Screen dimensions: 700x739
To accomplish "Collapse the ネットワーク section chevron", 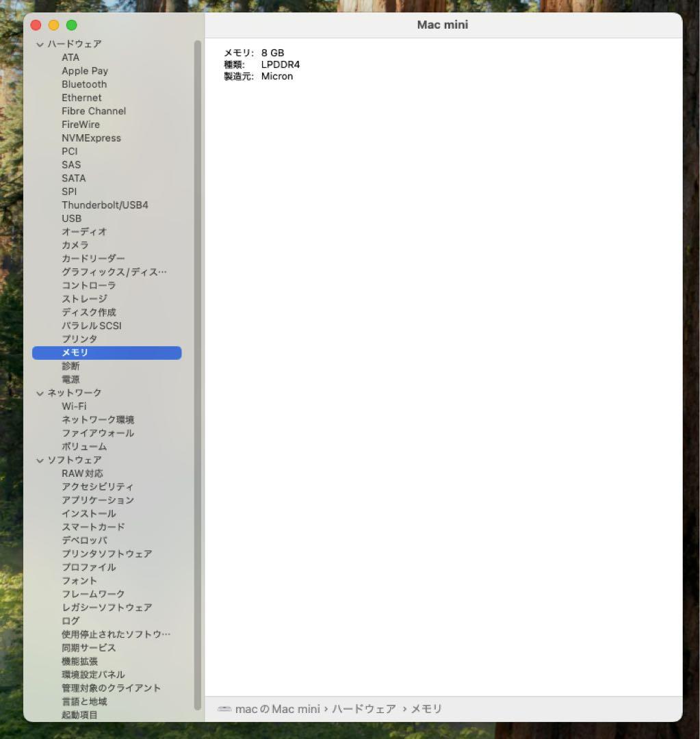I will coord(40,393).
